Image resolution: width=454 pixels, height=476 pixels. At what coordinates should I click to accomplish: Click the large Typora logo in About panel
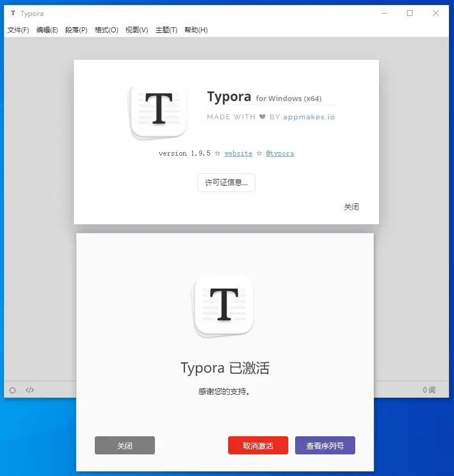click(159, 110)
